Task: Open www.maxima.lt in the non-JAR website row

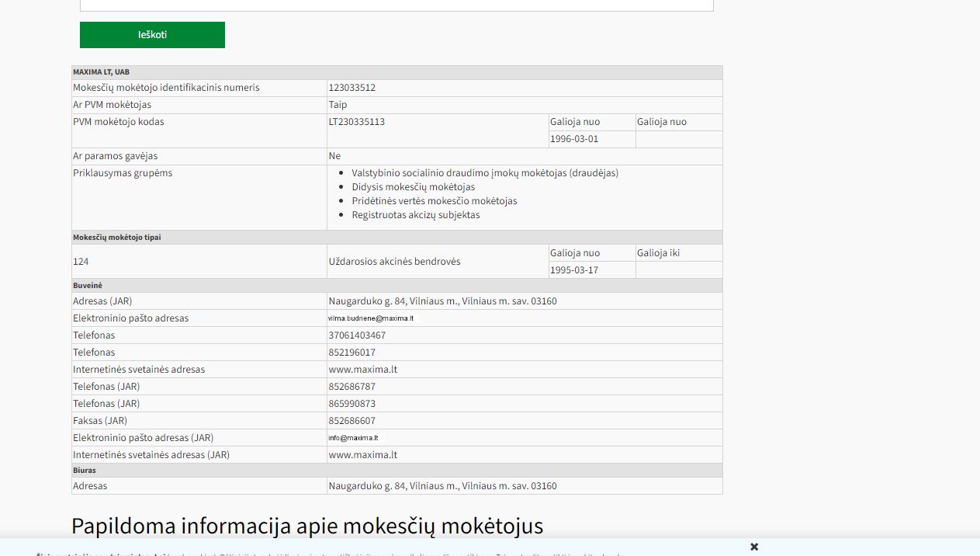Action: (x=362, y=370)
